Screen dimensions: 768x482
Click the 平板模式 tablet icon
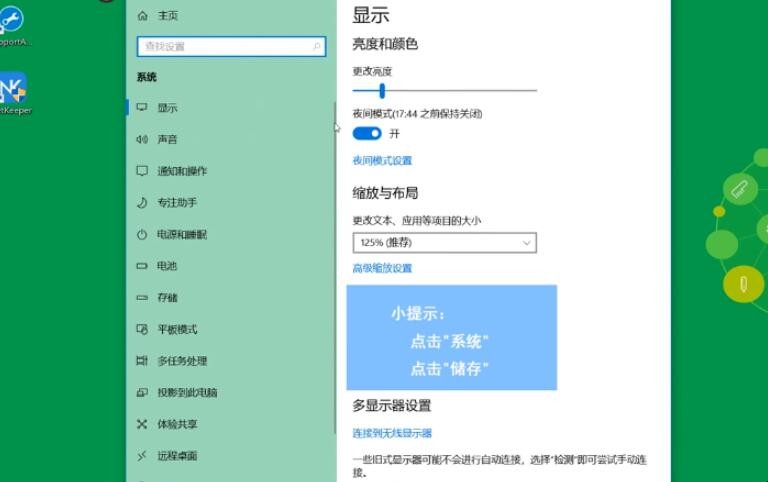(142, 329)
